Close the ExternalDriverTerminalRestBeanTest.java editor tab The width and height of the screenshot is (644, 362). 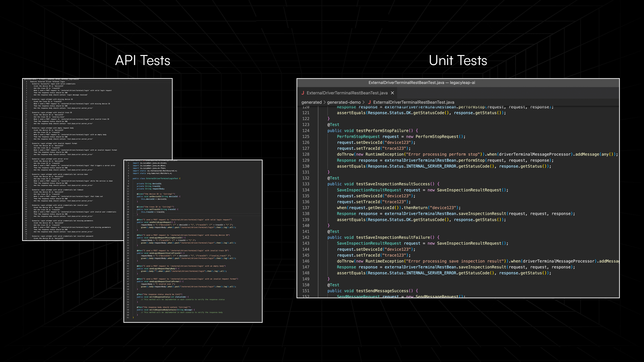[392, 93]
